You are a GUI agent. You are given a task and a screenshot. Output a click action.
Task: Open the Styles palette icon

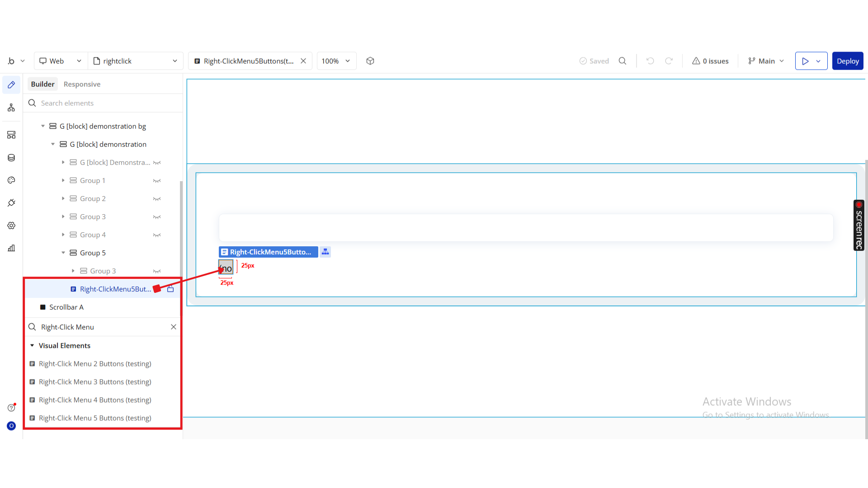[11, 180]
